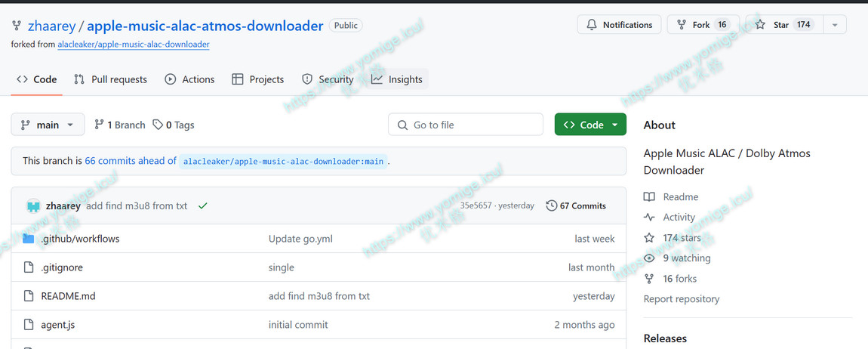Click the Go to file search field
868x349 pixels.
[x=466, y=125]
